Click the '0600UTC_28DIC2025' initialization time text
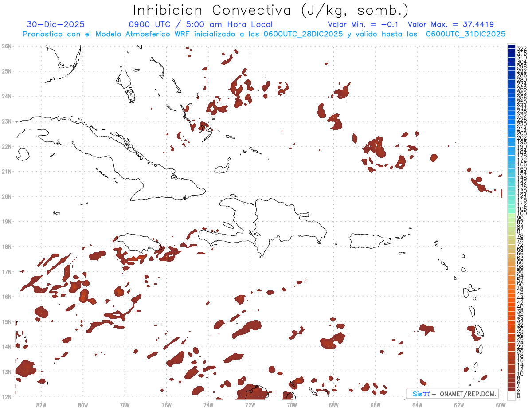 (303, 34)
